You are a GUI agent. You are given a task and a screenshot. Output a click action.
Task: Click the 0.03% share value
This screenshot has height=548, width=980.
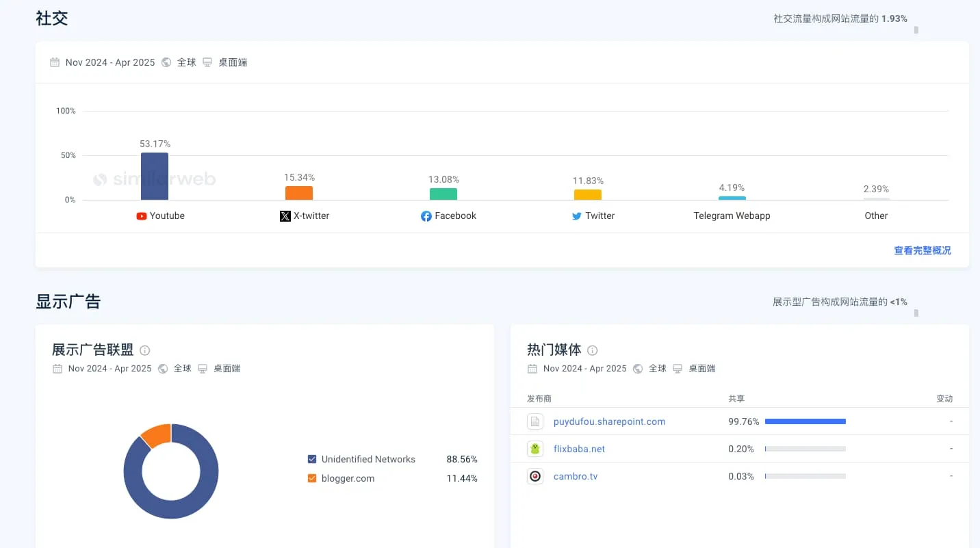point(741,476)
